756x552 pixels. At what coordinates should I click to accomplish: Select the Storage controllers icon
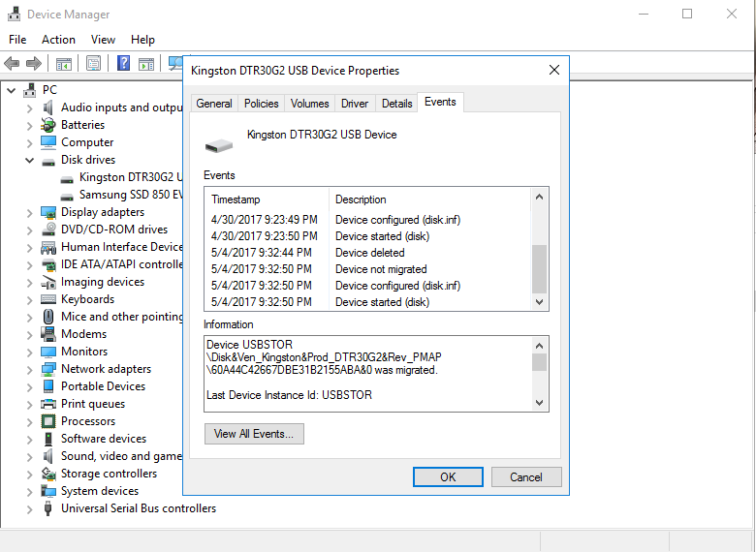pos(48,474)
